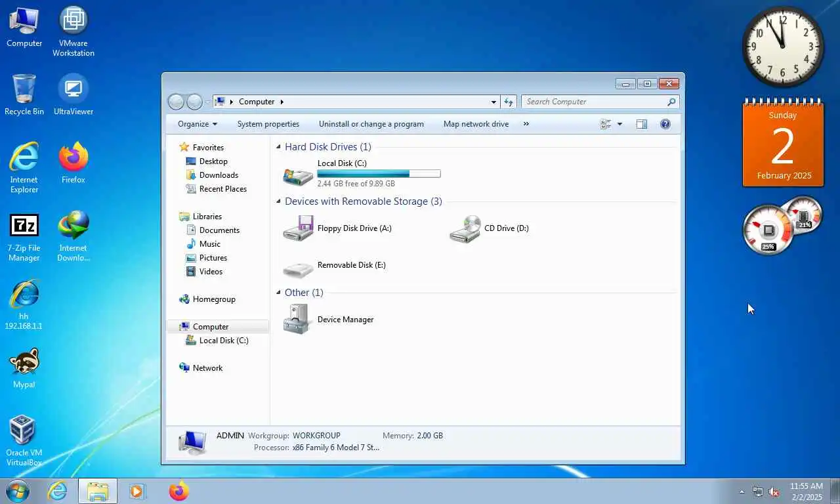The height and width of the screenshot is (504, 840).
Task: Open Downloads under Favorites
Action: click(x=219, y=175)
